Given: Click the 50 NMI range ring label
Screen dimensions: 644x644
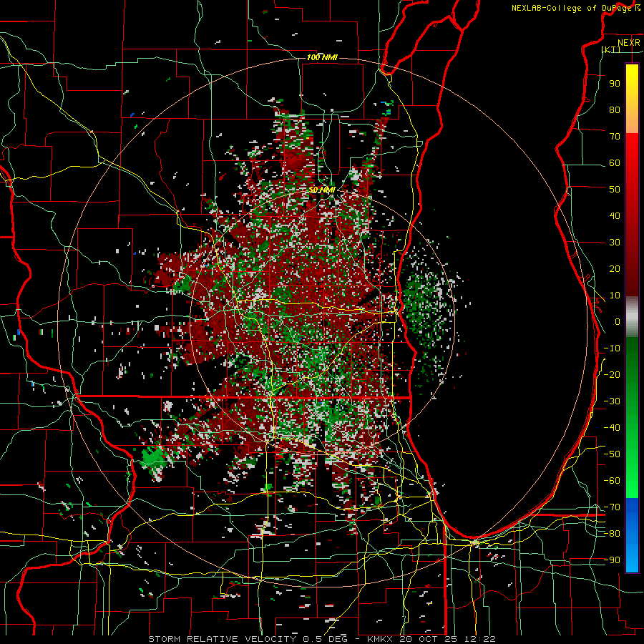Looking at the screenshot, I should click(322, 190).
